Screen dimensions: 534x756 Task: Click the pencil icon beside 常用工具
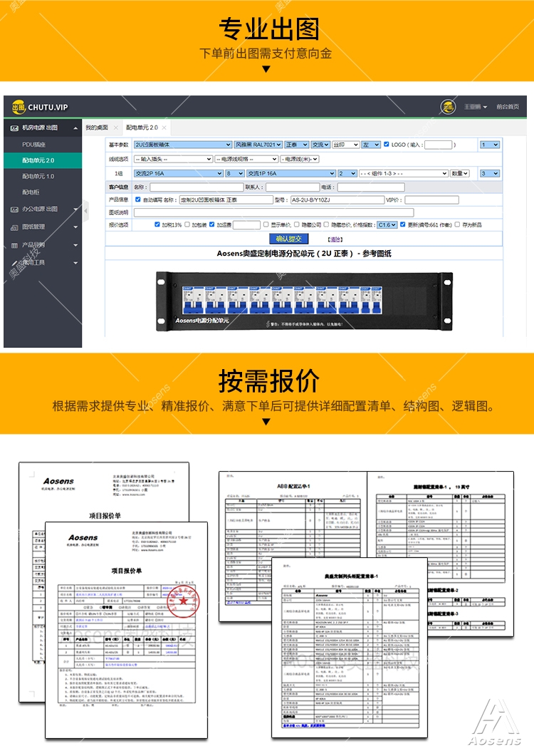pos(14,263)
